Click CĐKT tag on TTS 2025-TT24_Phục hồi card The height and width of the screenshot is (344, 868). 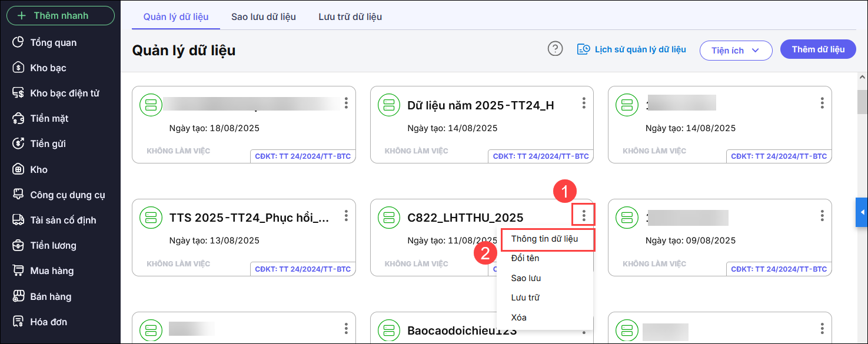click(303, 269)
